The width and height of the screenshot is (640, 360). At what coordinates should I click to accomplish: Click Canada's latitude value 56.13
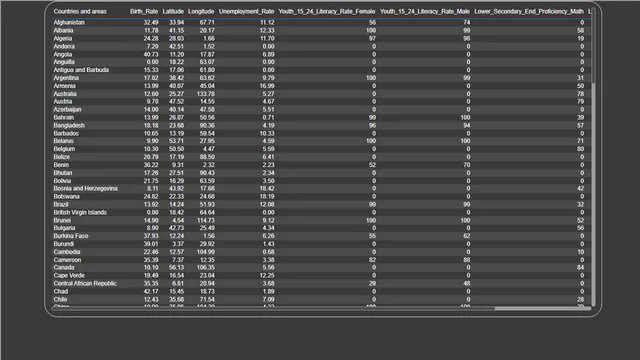click(x=176, y=268)
